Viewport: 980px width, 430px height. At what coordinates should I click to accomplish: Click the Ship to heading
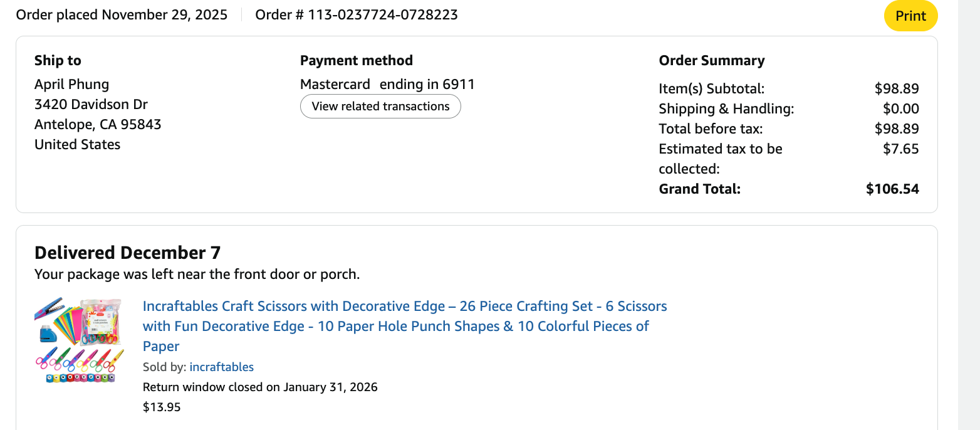[58, 61]
